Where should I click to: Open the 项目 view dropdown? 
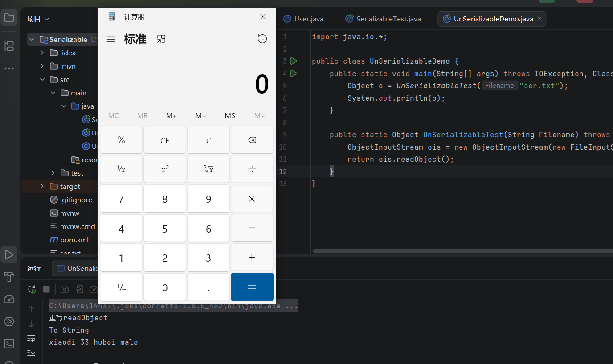tap(38, 19)
